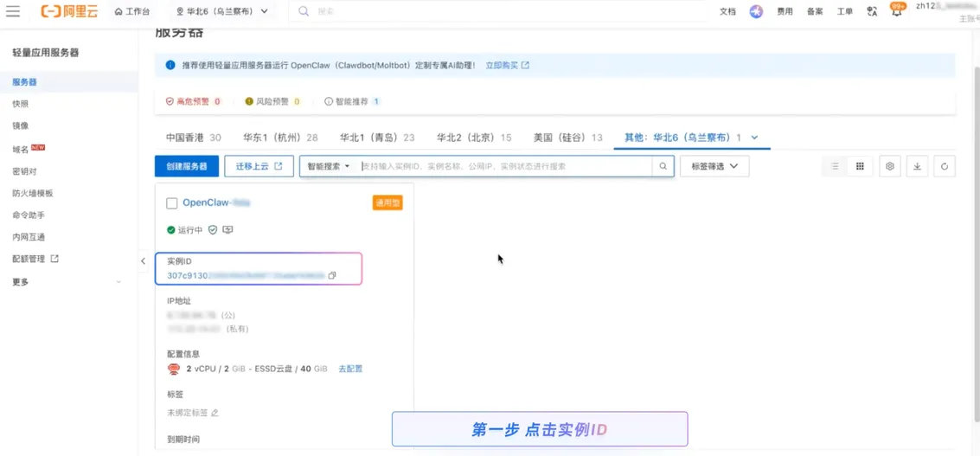980x456 pixels.
Task: Open the hamburger navigation menu
Action: 12,11
